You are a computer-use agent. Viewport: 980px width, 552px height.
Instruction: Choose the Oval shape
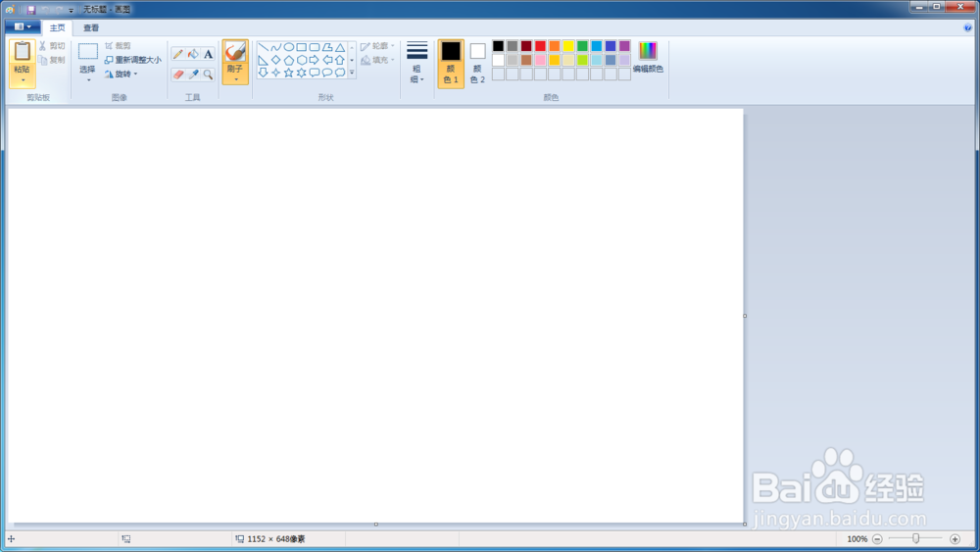click(289, 47)
